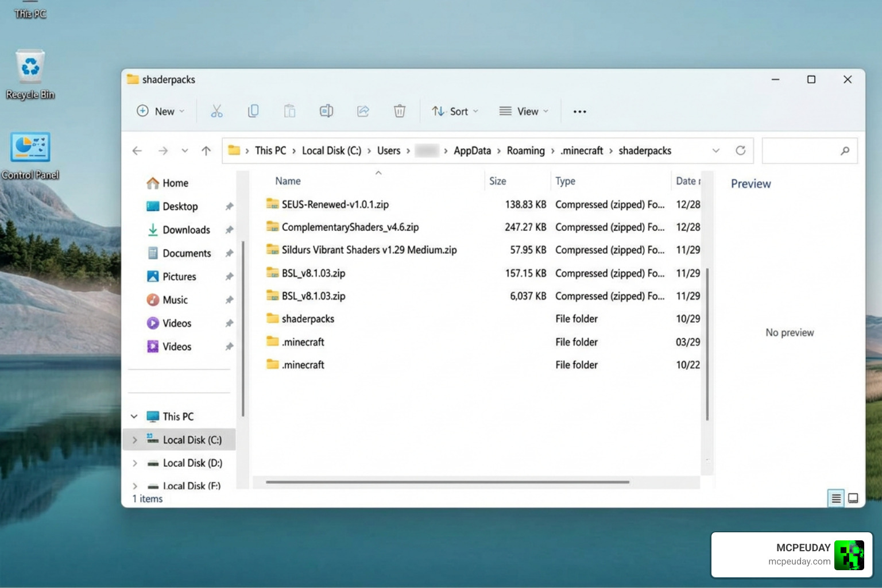Click the Paste clipboard icon

tap(290, 111)
